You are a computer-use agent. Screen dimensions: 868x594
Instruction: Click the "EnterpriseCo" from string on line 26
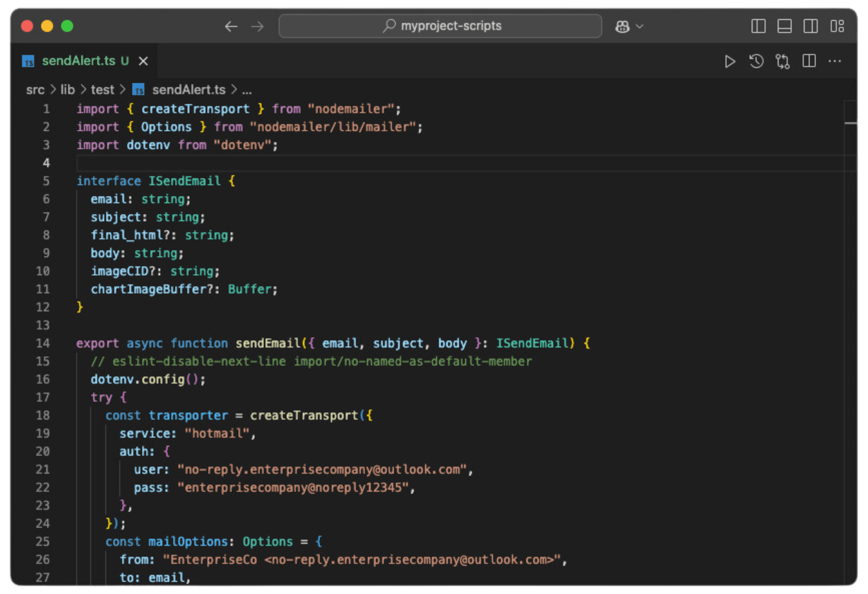[x=362, y=560]
